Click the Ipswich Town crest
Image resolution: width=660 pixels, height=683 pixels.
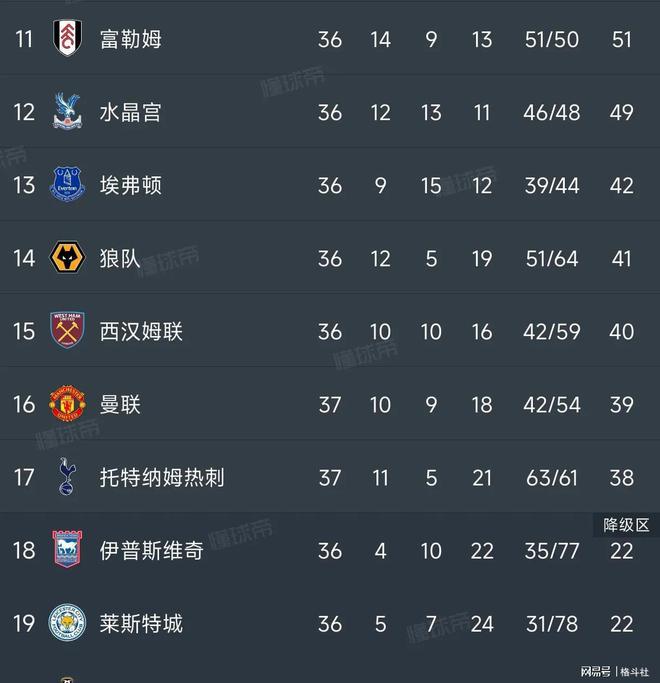coord(67,549)
